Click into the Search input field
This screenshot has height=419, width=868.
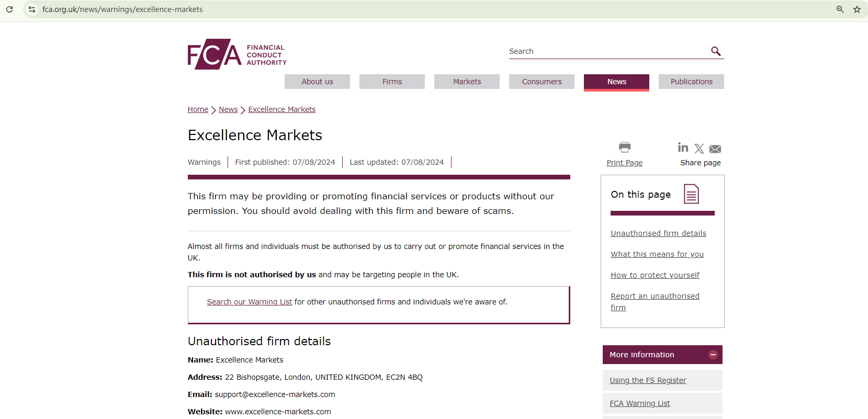point(607,51)
